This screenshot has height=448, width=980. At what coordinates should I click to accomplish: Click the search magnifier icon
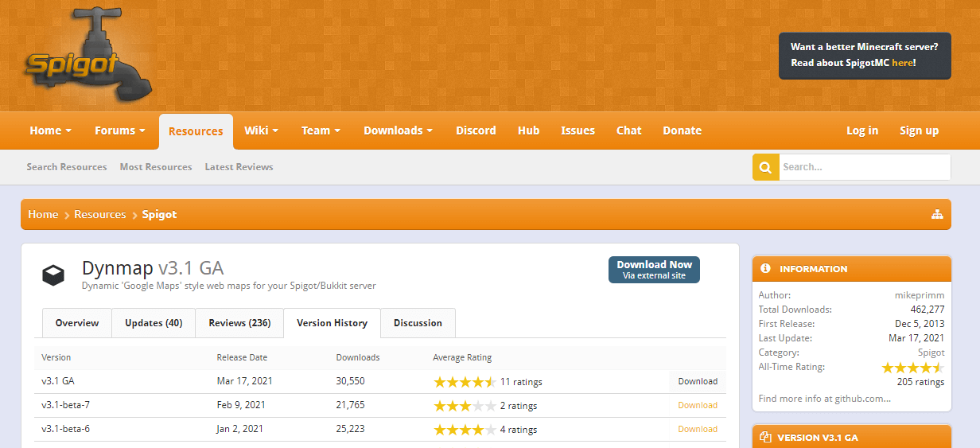pos(765,167)
